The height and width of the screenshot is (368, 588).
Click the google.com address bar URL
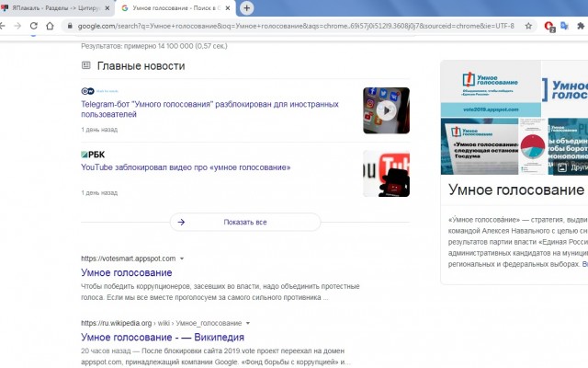click(x=296, y=26)
